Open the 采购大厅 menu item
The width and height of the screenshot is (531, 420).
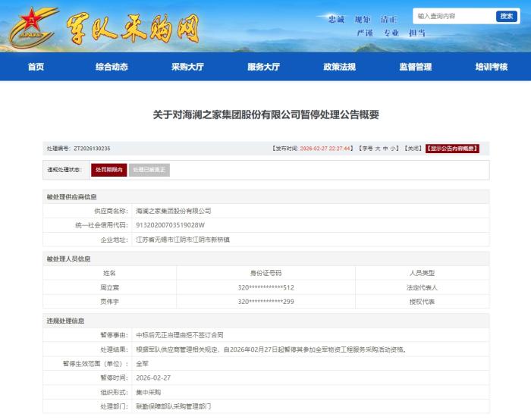point(187,67)
